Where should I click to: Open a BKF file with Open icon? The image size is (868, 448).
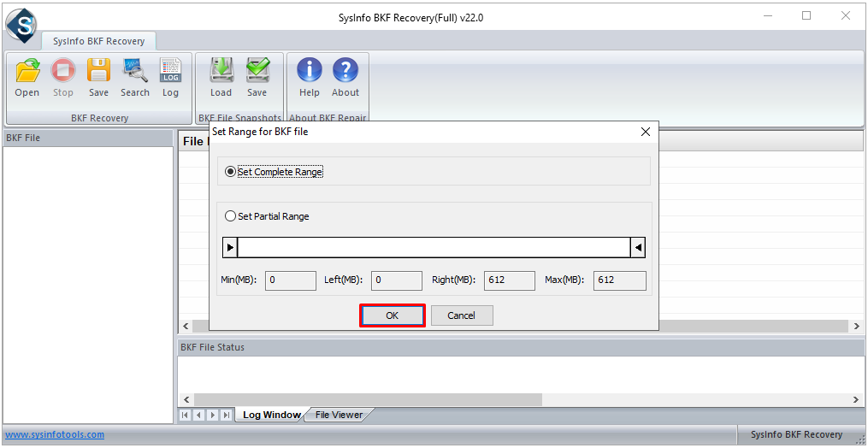pos(27,78)
